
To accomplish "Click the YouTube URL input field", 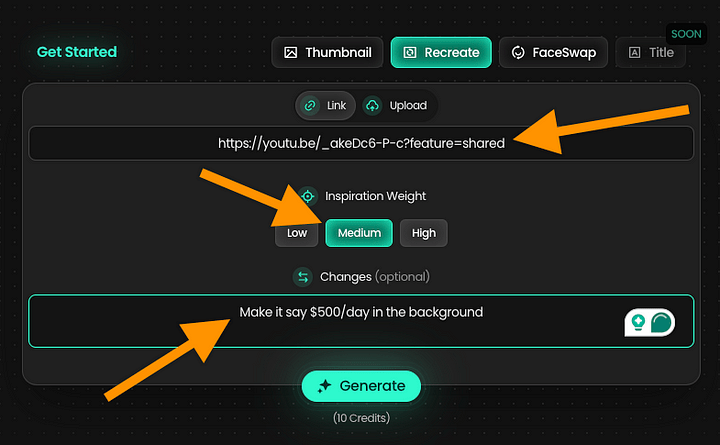I will coord(361,143).
